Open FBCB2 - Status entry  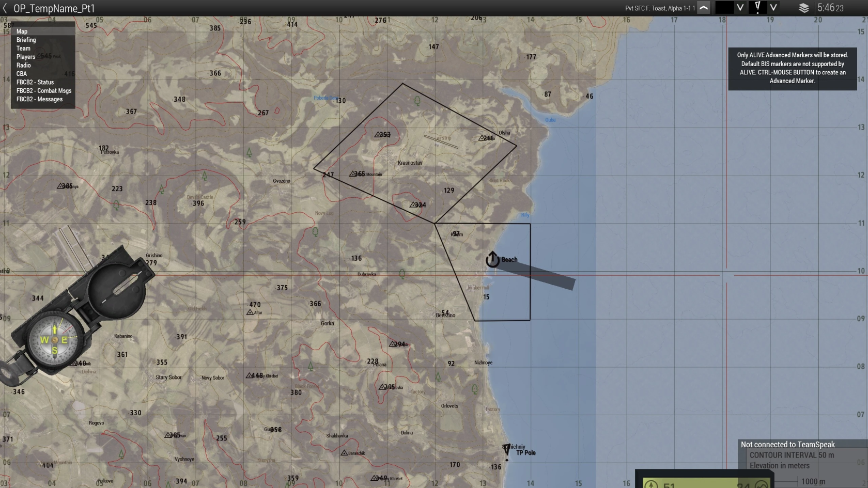tap(35, 82)
